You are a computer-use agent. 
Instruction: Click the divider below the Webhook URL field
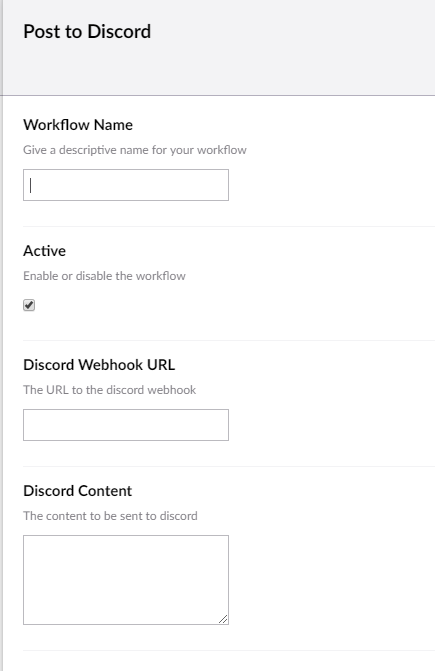229,466
